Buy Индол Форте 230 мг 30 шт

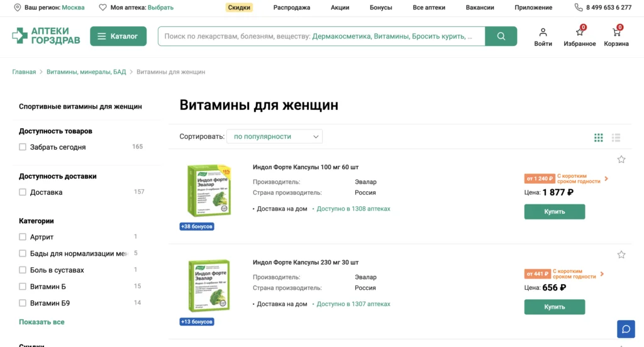[x=555, y=307]
